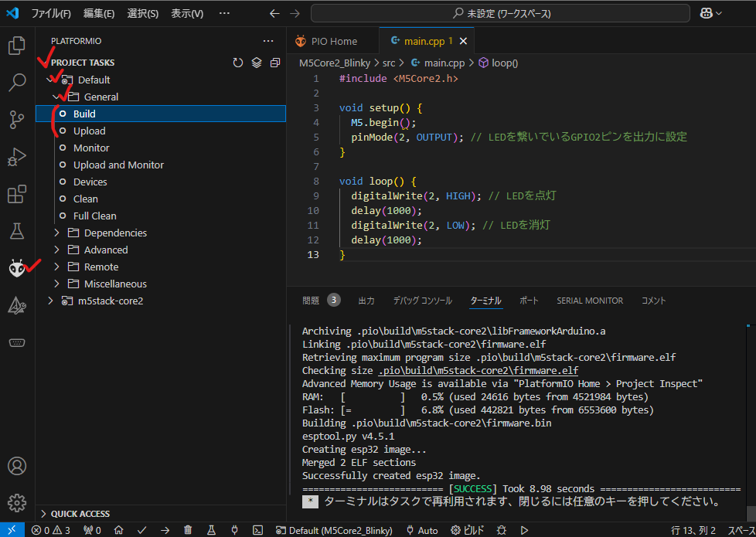Clean the project via the trash icon

188,531
